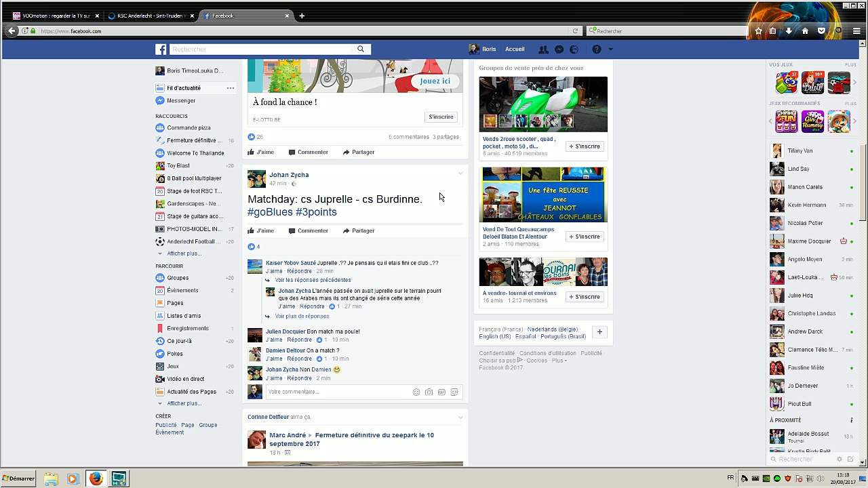Click the Firefox icon in the taskbar

[x=96, y=479]
